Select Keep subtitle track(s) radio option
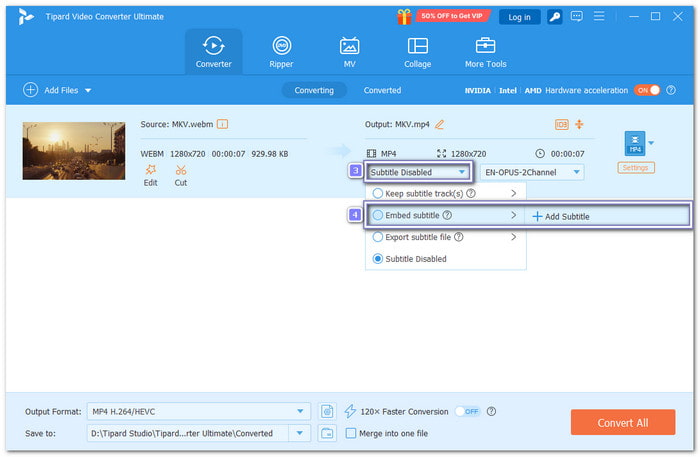Viewport: 700px width, 457px height. tap(378, 193)
